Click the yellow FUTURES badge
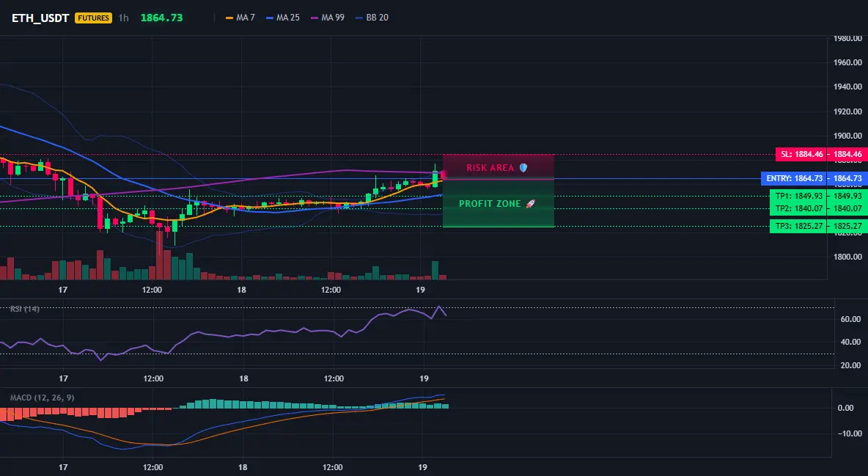Image resolution: width=868 pixels, height=476 pixels. point(93,18)
